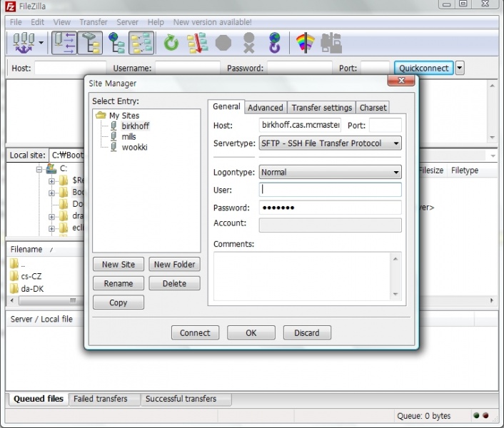Open the Logontype dropdown

(x=330, y=172)
